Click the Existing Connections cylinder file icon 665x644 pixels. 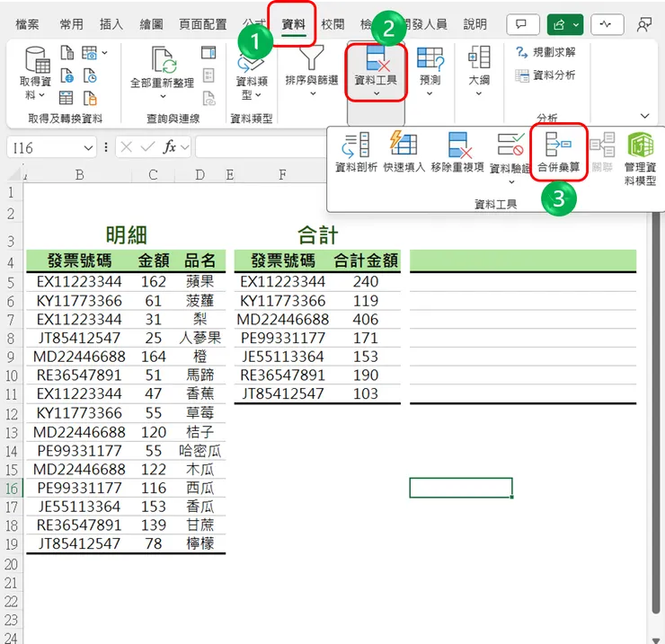click(90, 98)
